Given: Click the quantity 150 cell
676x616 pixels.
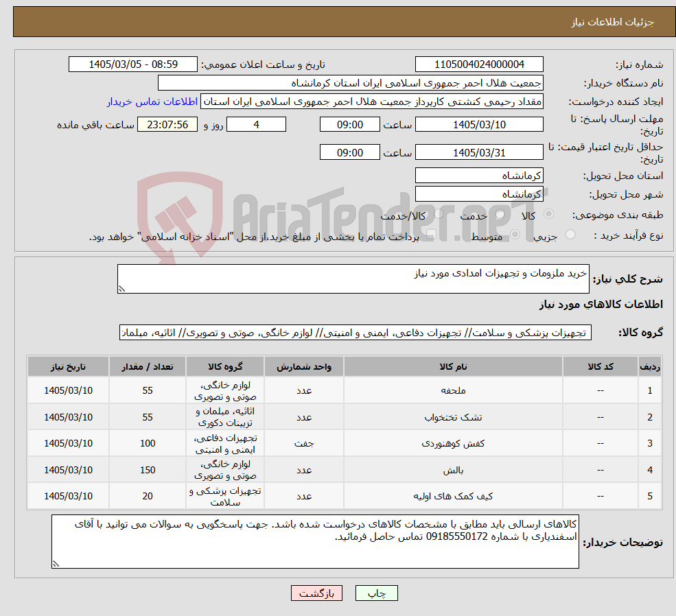Looking at the screenshot, I should (148, 470).
